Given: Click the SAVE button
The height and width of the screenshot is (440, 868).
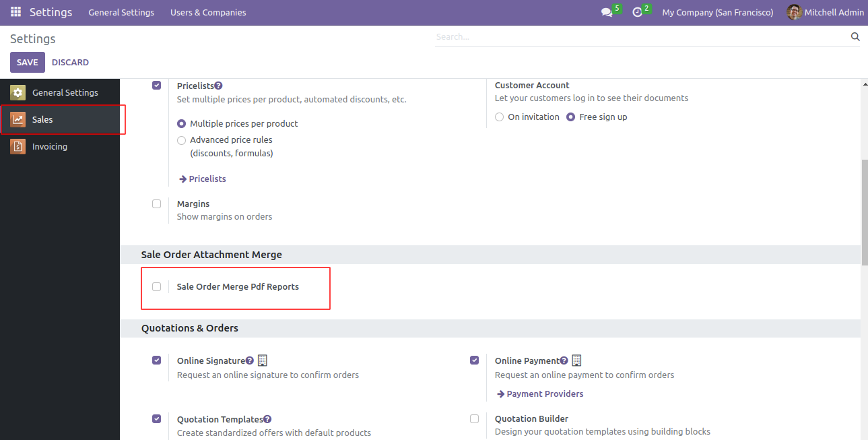Looking at the screenshot, I should [28, 62].
